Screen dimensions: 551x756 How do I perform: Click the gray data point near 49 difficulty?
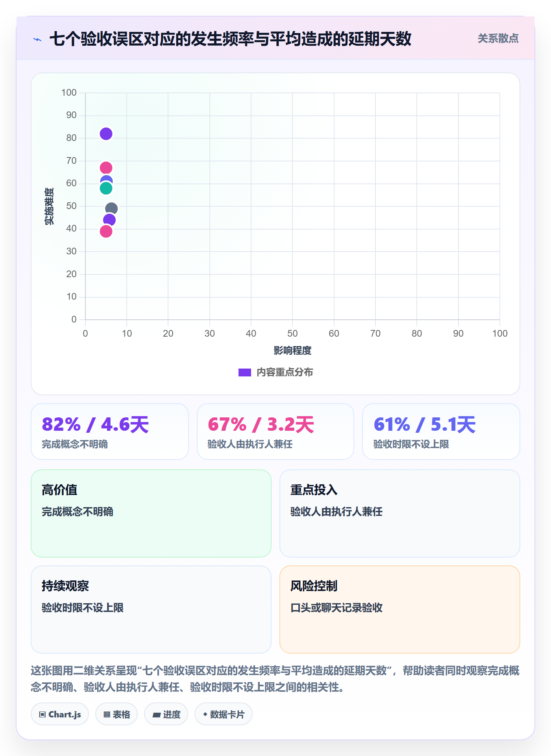[x=111, y=209]
